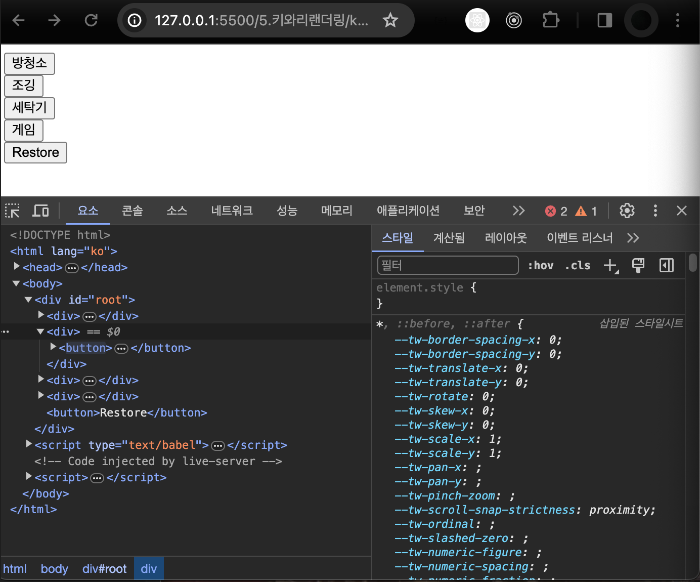Switch to the 소스 (Sources) tab
Screen dimensions: 700x582
click(177, 211)
